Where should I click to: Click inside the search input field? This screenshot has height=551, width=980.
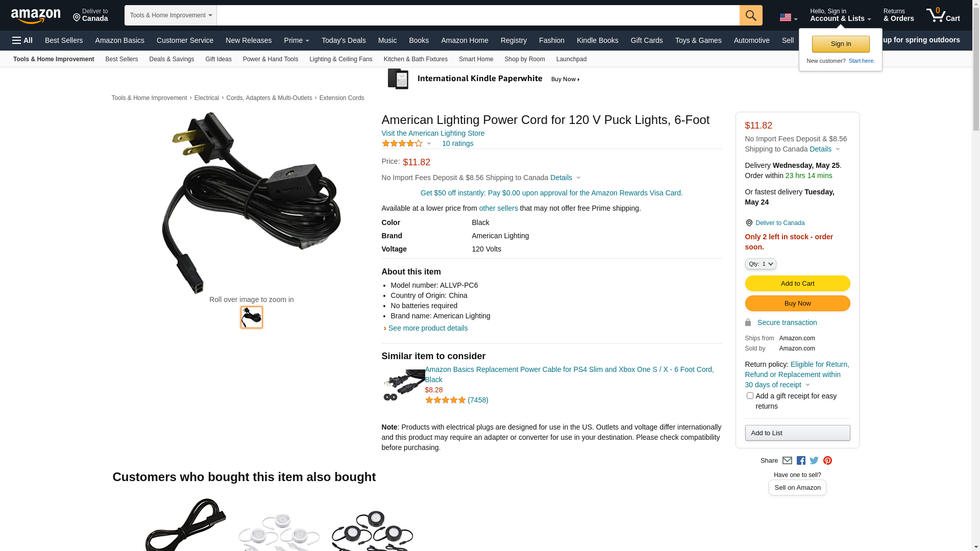tap(478, 15)
